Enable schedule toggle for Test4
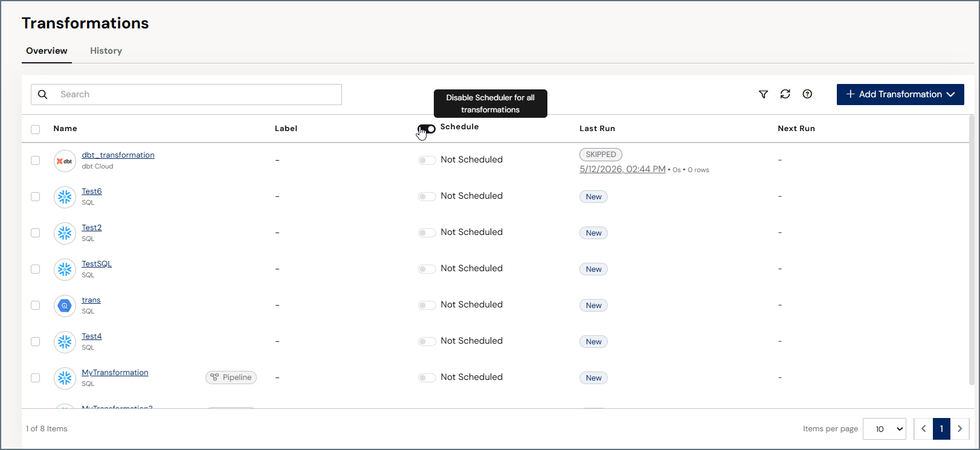Screen dimensions: 980x450 [427, 341]
